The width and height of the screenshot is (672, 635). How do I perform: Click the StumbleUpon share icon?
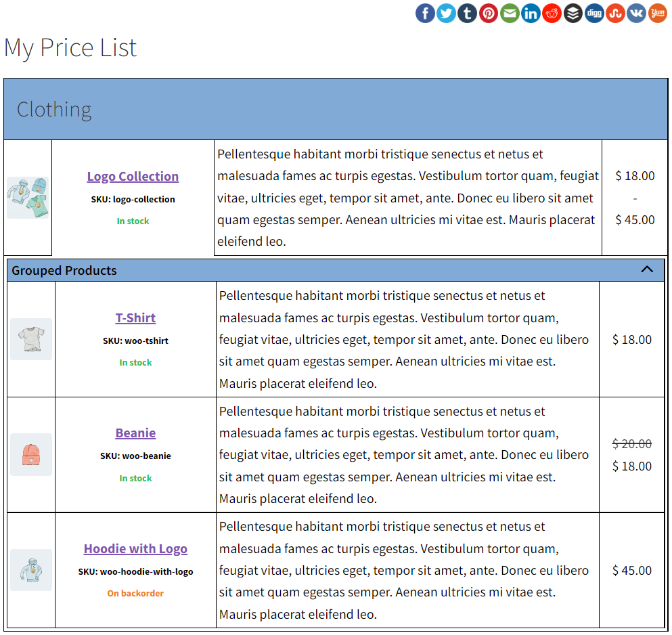[x=615, y=13]
